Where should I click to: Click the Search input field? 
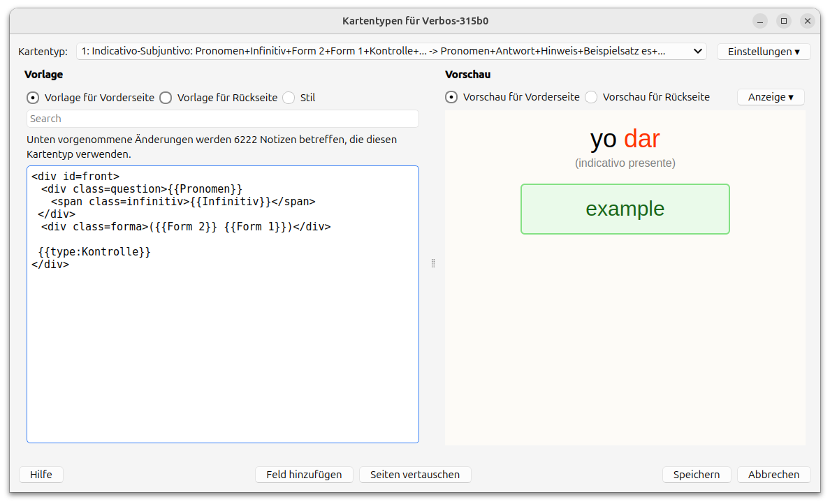click(222, 119)
